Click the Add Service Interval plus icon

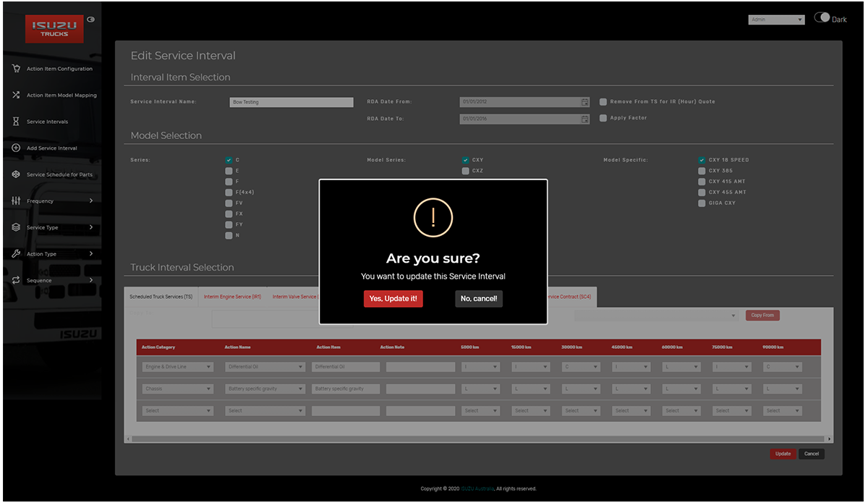(x=16, y=148)
